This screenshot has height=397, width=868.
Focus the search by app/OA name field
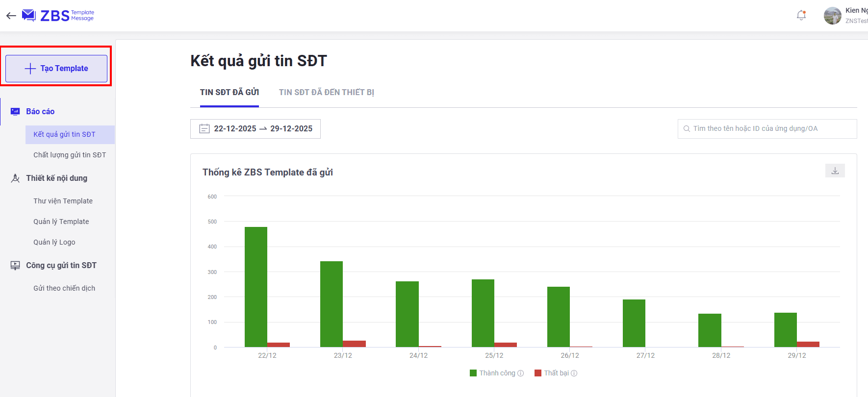tap(767, 129)
